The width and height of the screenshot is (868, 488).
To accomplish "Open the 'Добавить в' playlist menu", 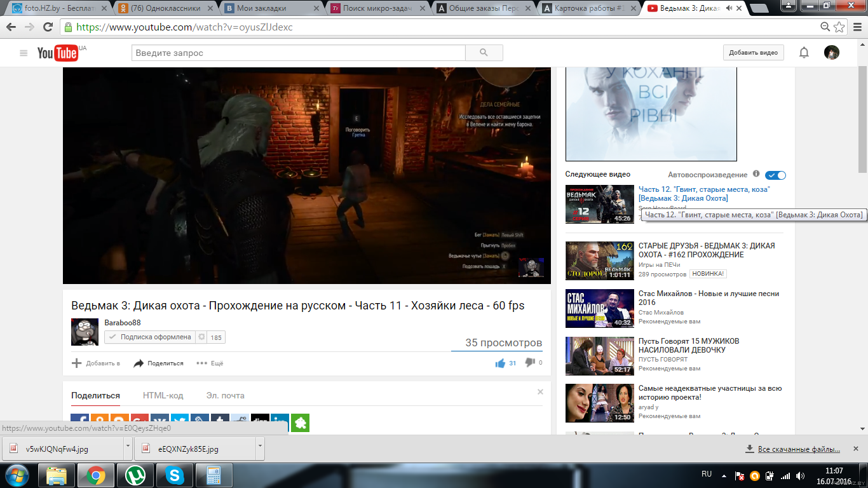I will point(95,363).
